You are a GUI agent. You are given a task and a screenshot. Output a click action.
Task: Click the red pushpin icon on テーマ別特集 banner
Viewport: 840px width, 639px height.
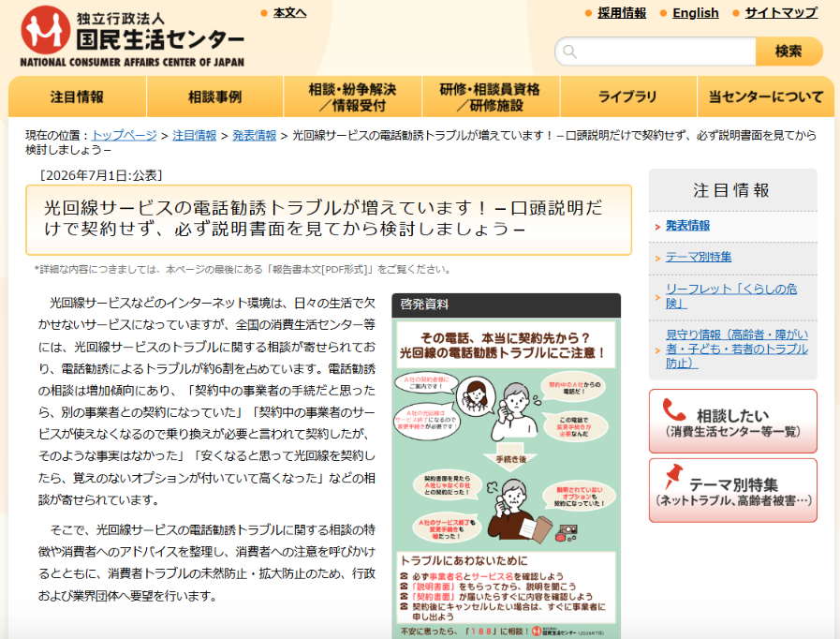click(x=673, y=476)
